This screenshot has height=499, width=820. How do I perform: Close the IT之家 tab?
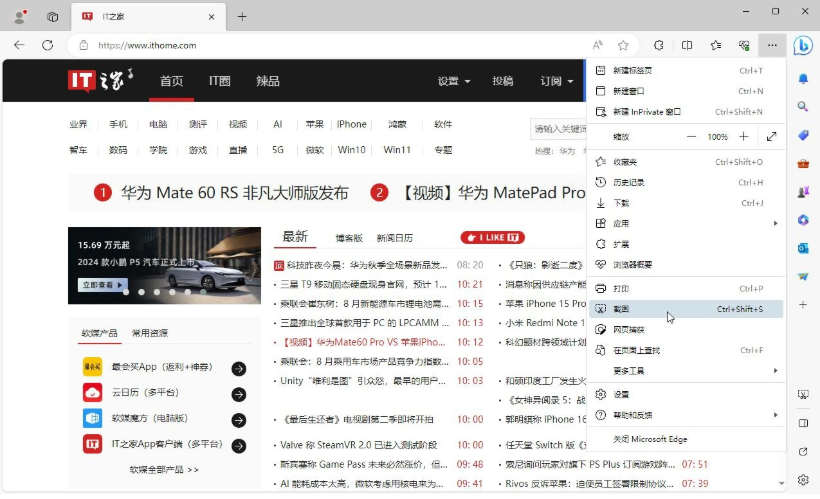click(211, 17)
